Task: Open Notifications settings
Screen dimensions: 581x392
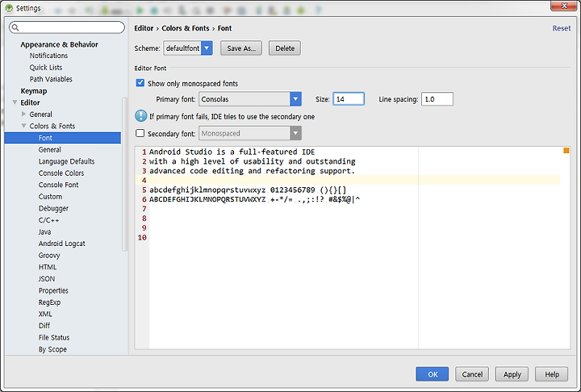Action: point(48,56)
